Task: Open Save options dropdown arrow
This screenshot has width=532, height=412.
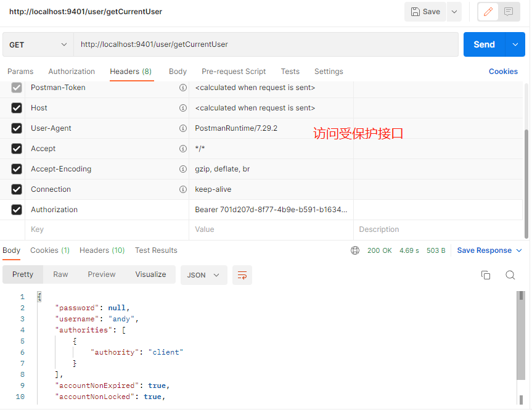Action: (454, 12)
